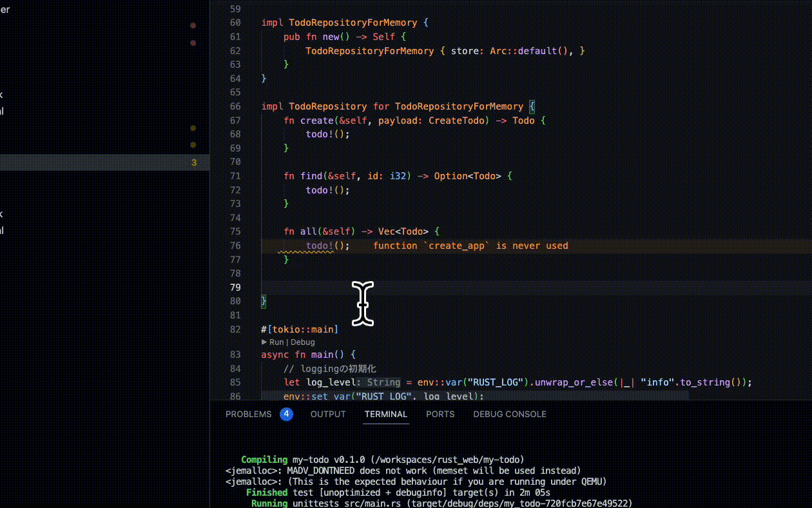Click the warning count 3 in the sidebar
The height and width of the screenshot is (508, 812).
point(194,162)
